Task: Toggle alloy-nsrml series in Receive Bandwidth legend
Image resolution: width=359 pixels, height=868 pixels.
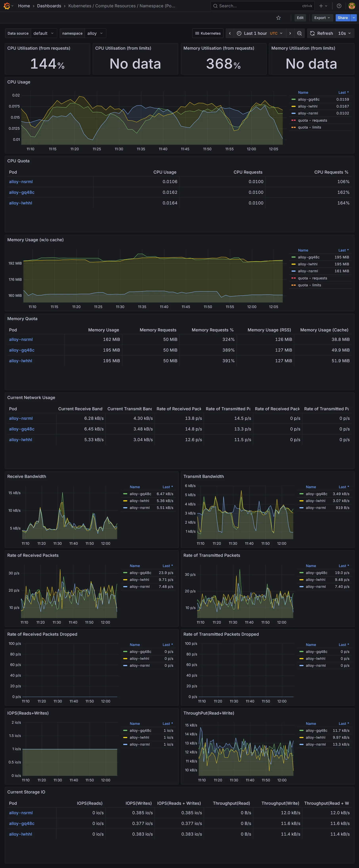Action: click(x=139, y=508)
